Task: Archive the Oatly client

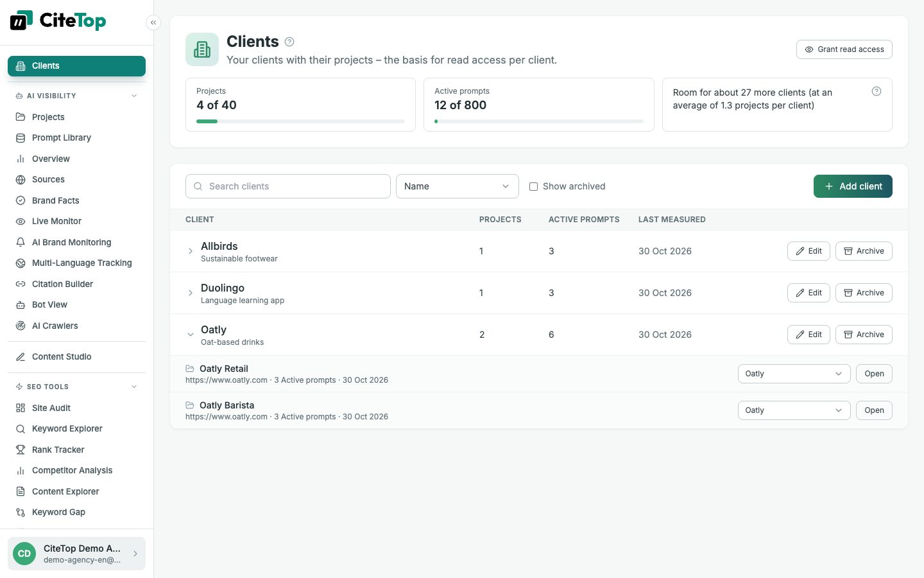Action: 864,335
